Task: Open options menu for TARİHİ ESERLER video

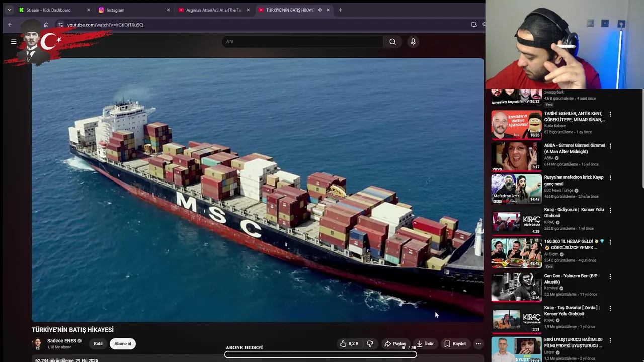Action: [x=610, y=114]
